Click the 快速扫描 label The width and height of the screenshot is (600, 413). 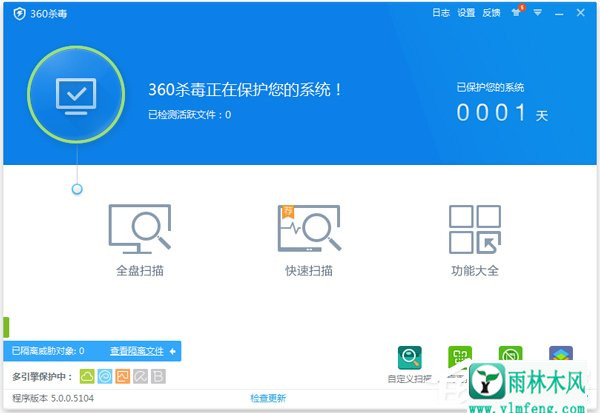pos(309,271)
